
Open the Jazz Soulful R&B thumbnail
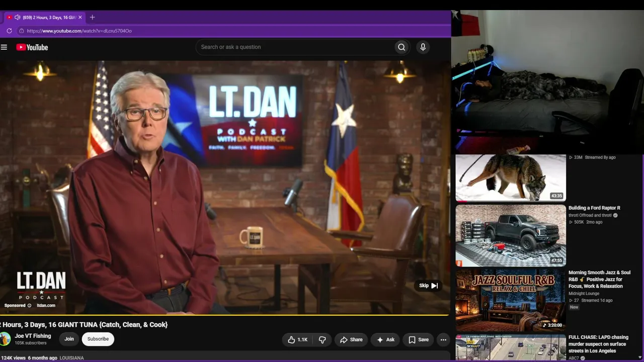point(511,300)
